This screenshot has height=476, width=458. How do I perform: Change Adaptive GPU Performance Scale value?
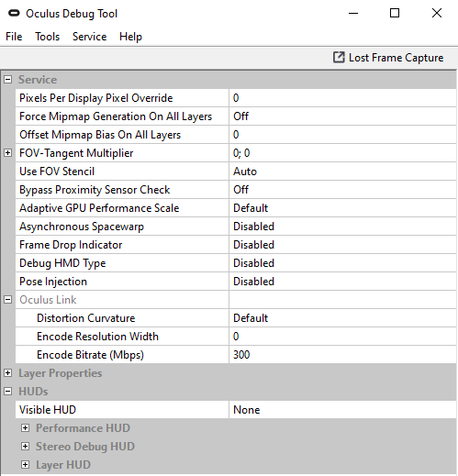[342, 208]
